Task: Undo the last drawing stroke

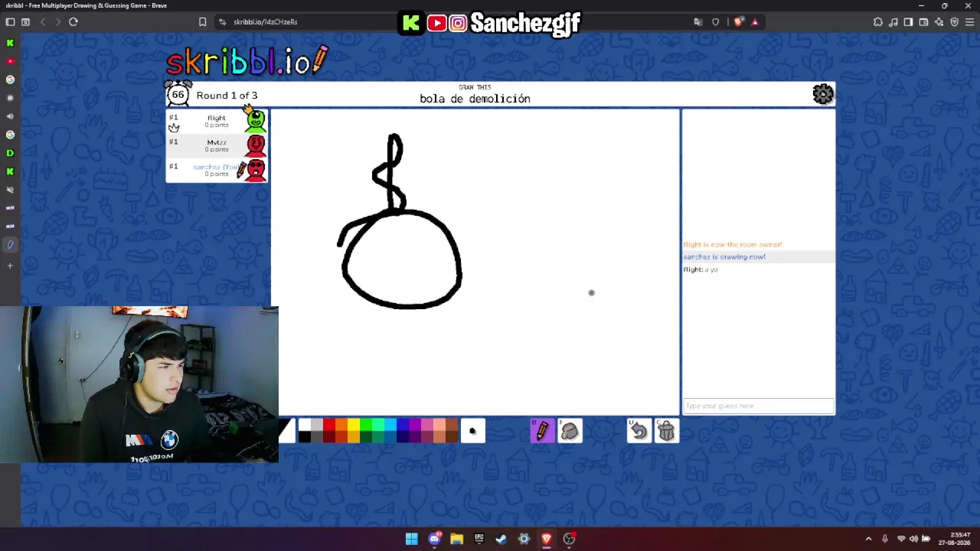Action: [x=639, y=432]
